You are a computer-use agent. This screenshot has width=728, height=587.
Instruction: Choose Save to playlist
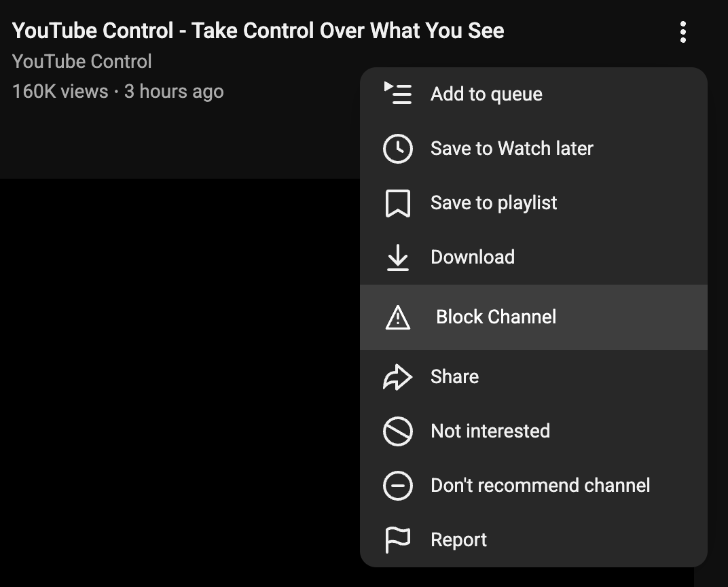pos(494,202)
